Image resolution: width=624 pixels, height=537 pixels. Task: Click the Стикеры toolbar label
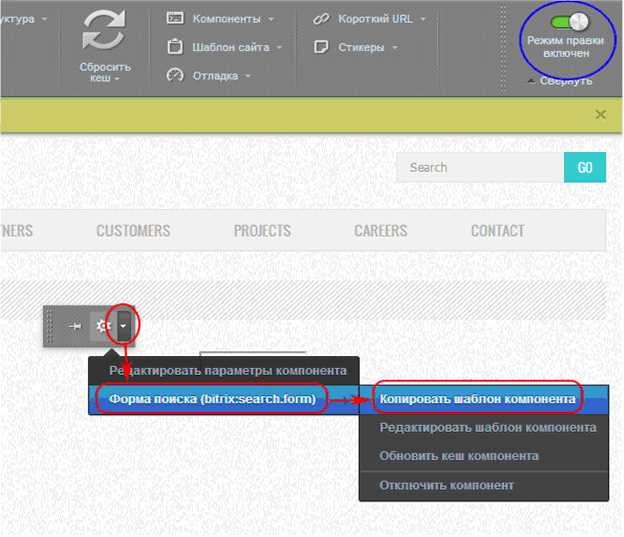tap(361, 47)
